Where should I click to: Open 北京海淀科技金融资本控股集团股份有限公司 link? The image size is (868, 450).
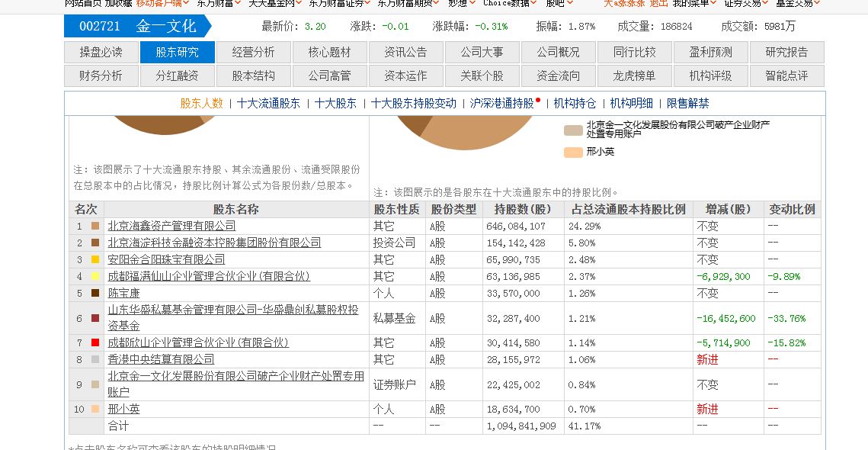click(214, 243)
